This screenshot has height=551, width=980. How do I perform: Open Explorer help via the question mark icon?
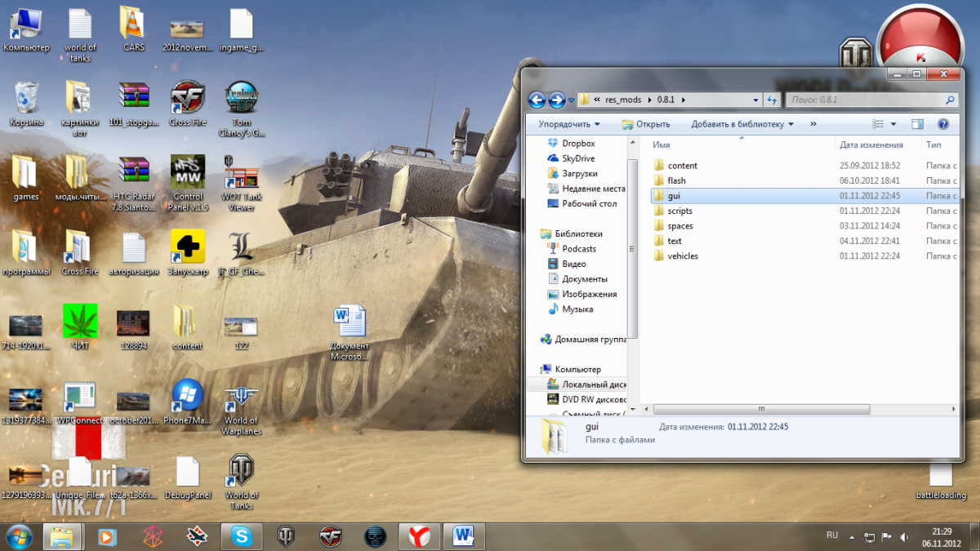tap(943, 124)
